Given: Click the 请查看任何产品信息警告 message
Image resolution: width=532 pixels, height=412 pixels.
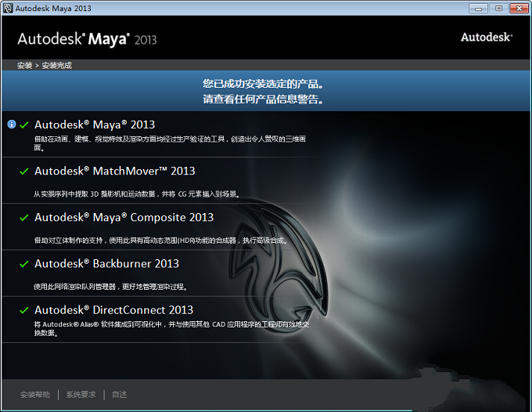Looking at the screenshot, I should click(263, 99).
